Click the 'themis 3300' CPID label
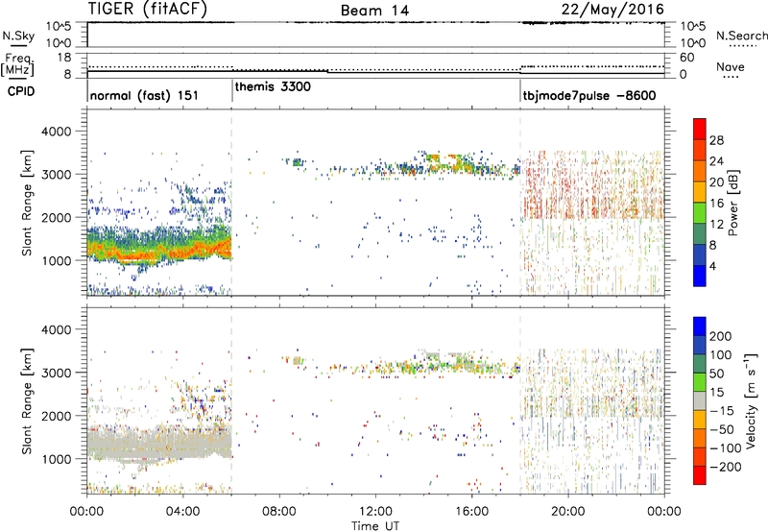 273,86
